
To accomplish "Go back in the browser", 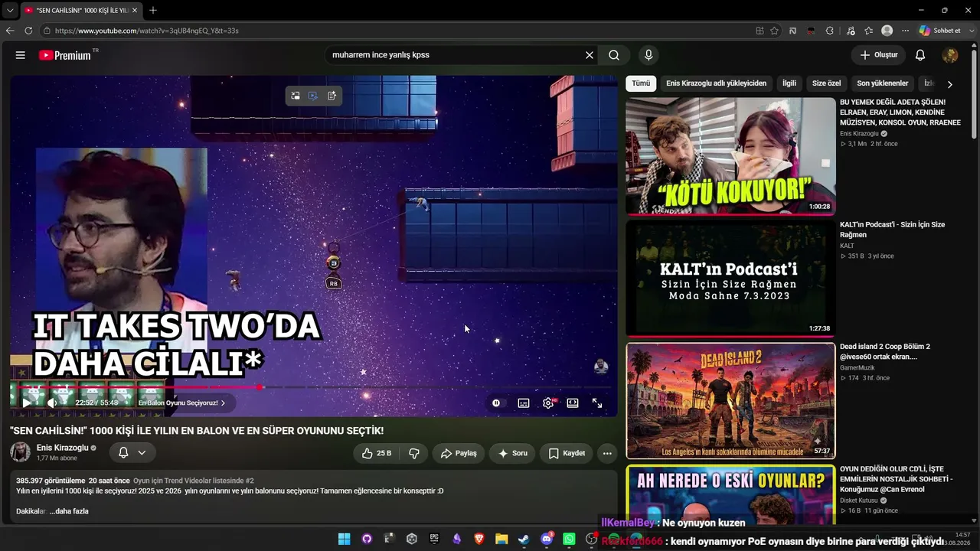I will click(x=10, y=31).
